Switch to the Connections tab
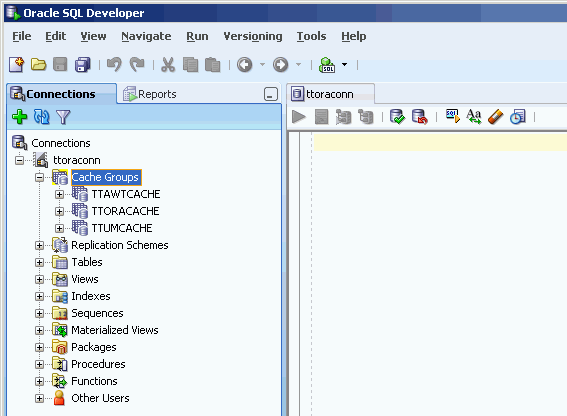 coord(61,94)
